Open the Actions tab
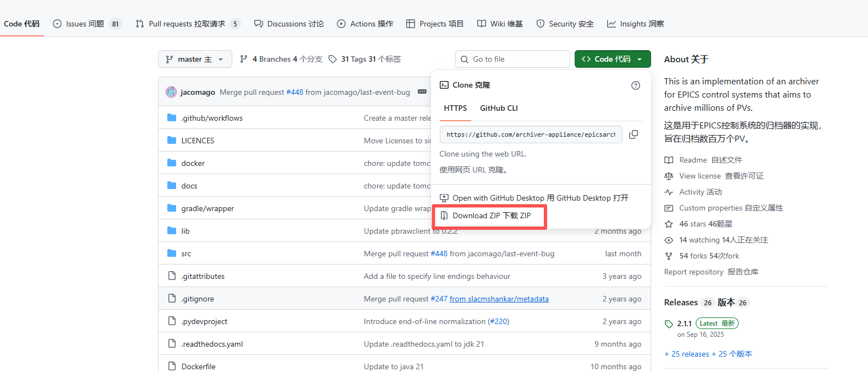 click(x=365, y=24)
